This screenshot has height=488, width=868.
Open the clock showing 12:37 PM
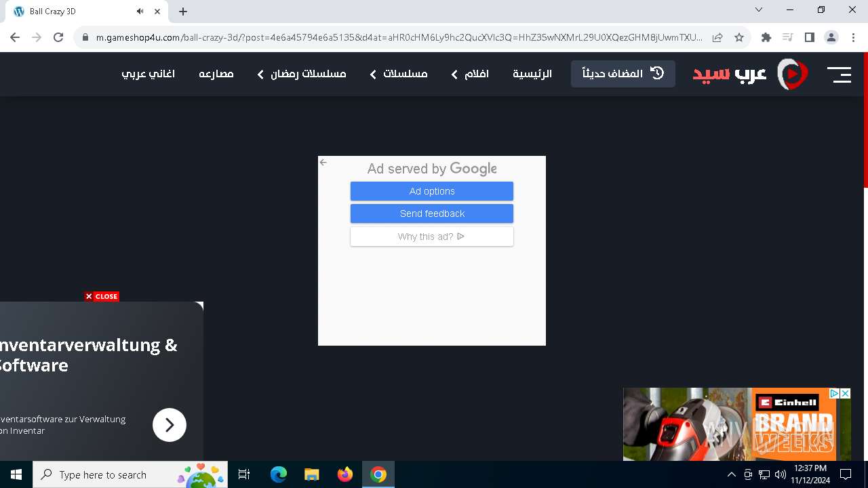pos(810,474)
